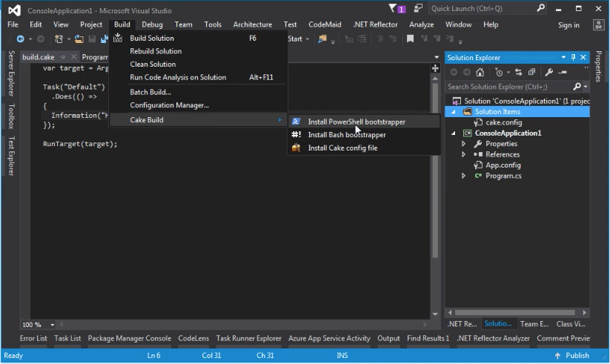The image size is (610, 364).
Task: Collapse the Solution Items tree node
Action: pyautogui.click(x=453, y=112)
